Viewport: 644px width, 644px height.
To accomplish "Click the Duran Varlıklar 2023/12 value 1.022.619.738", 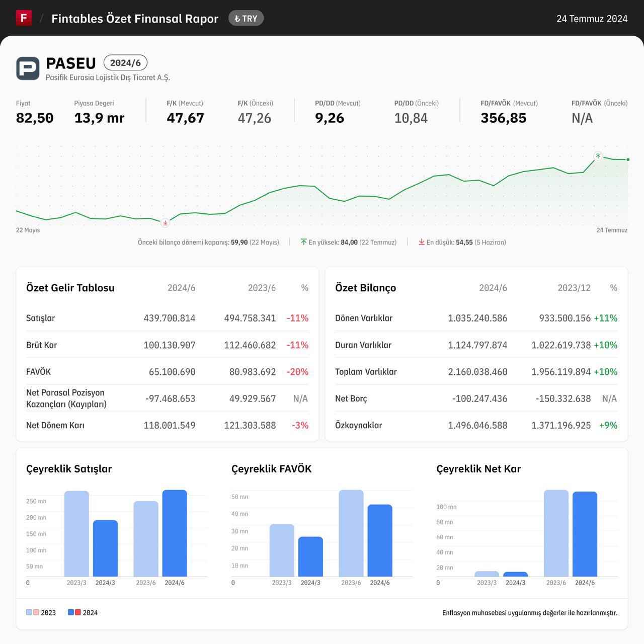I will click(x=561, y=345).
